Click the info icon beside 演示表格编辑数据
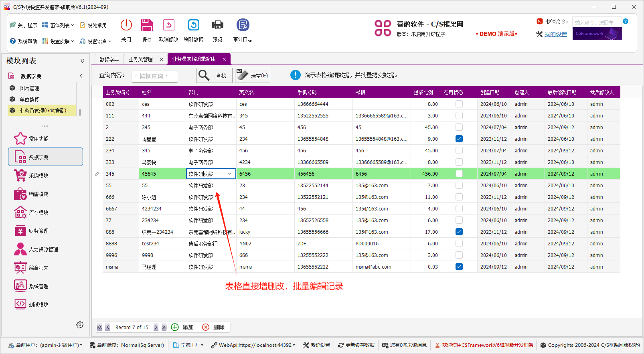The height and width of the screenshot is (354, 644). coord(296,75)
